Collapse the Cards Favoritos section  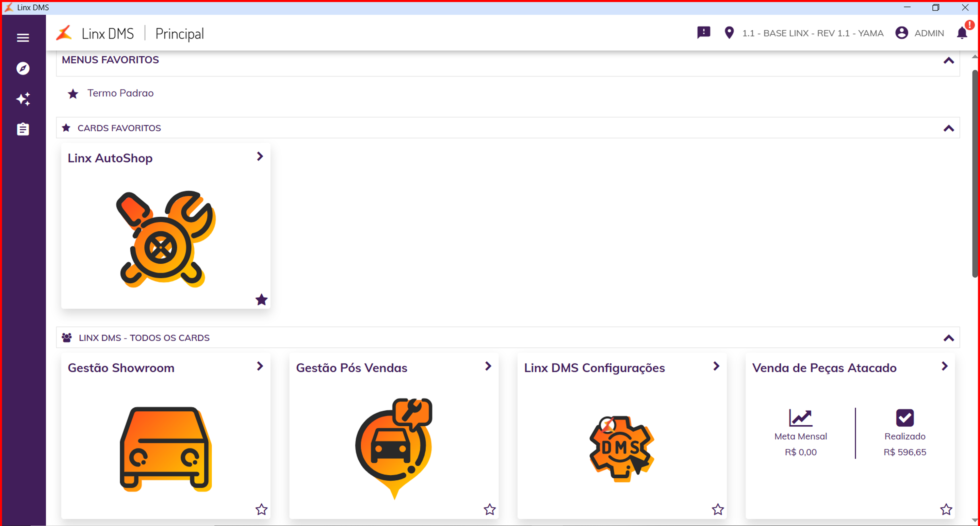tap(948, 128)
